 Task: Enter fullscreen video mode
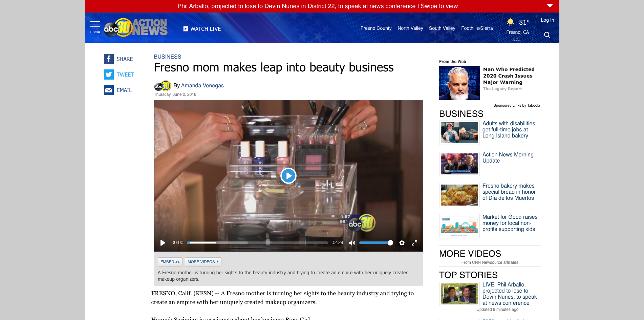click(x=414, y=243)
